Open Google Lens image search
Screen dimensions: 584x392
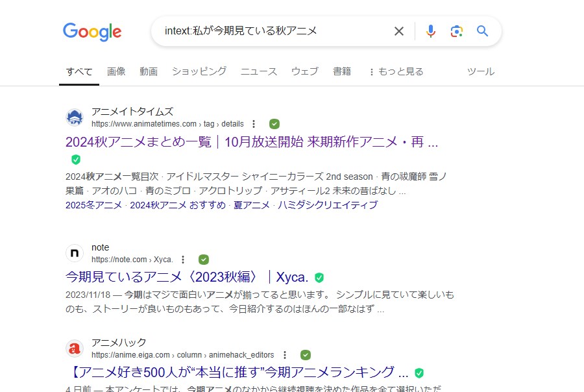[x=457, y=31]
